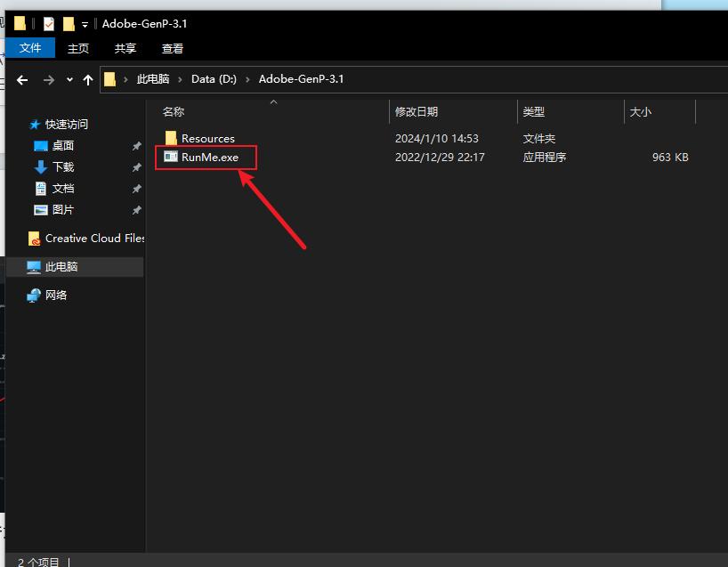Click the 图片 pictures icon in sidebar

click(x=41, y=210)
